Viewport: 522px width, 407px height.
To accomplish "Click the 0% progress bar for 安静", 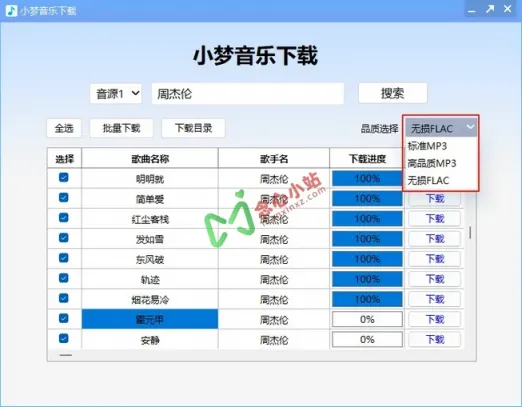I will point(367,339).
